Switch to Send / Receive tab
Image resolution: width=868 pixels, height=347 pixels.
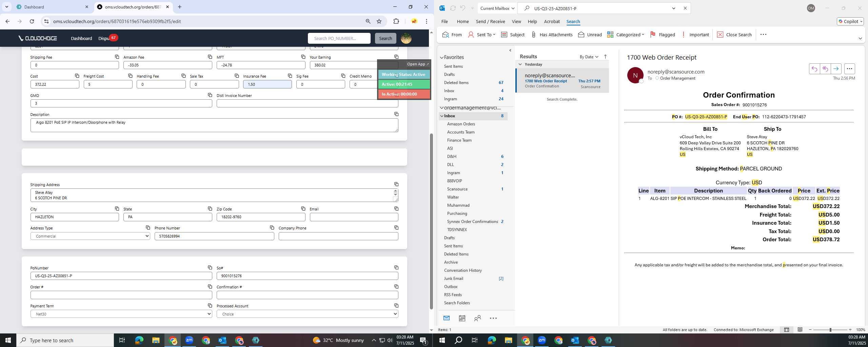click(x=490, y=21)
